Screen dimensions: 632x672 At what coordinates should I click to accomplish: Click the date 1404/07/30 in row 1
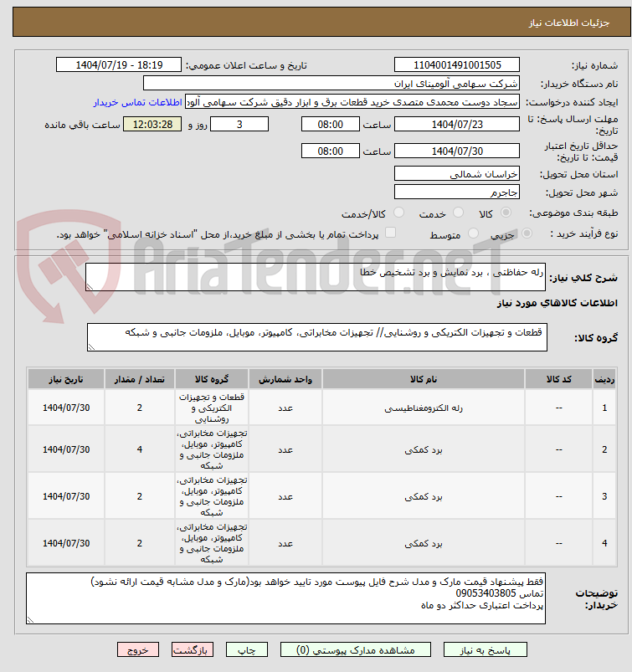pyautogui.click(x=66, y=408)
